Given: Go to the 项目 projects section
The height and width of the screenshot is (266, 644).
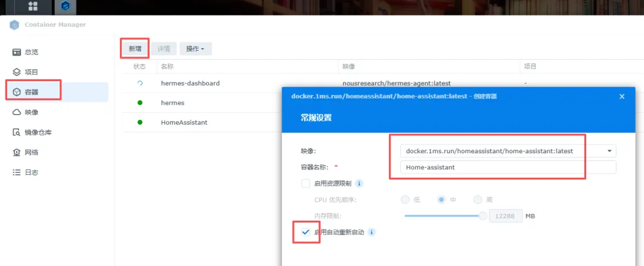Looking at the screenshot, I should [57, 72].
